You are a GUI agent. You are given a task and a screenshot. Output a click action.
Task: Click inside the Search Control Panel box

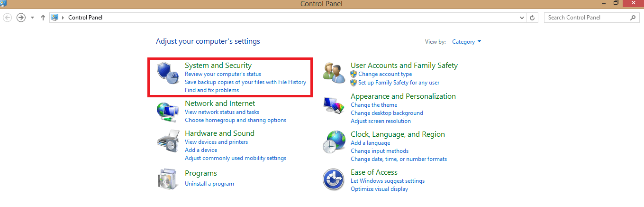tap(588, 18)
